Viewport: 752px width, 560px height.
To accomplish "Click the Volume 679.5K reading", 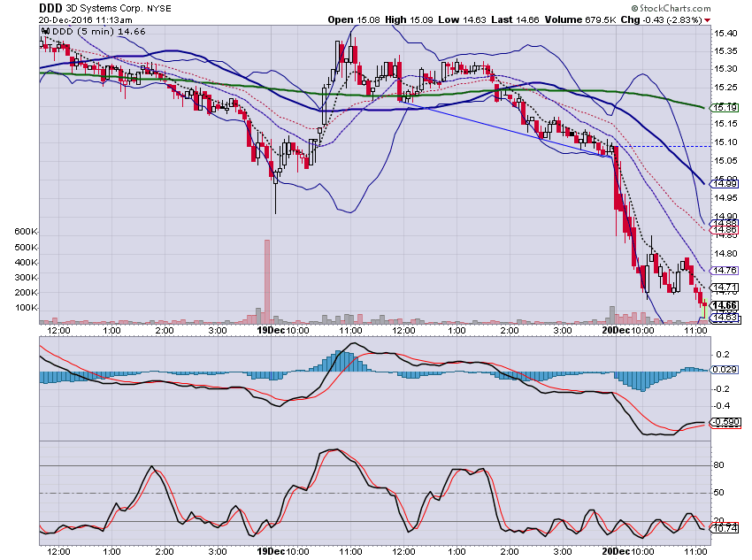I will point(580,20).
